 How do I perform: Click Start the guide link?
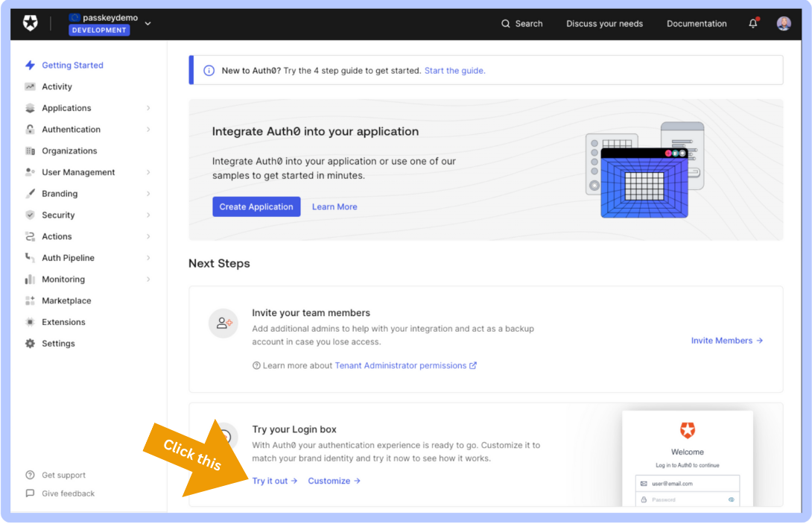tap(454, 71)
